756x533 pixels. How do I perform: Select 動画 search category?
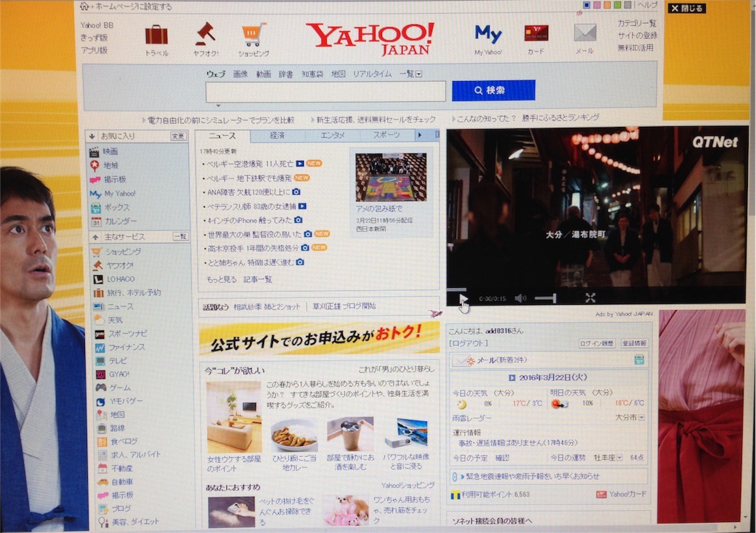click(x=263, y=74)
